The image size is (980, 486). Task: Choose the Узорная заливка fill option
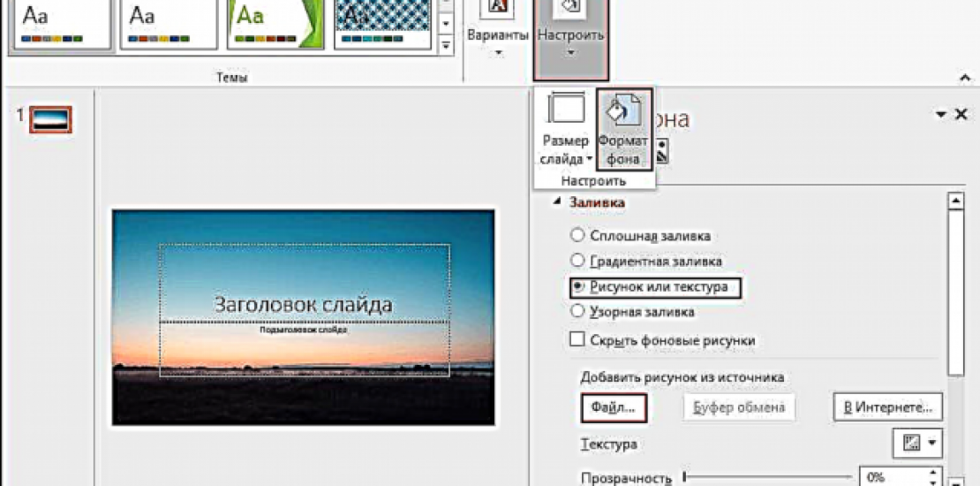click(x=577, y=311)
